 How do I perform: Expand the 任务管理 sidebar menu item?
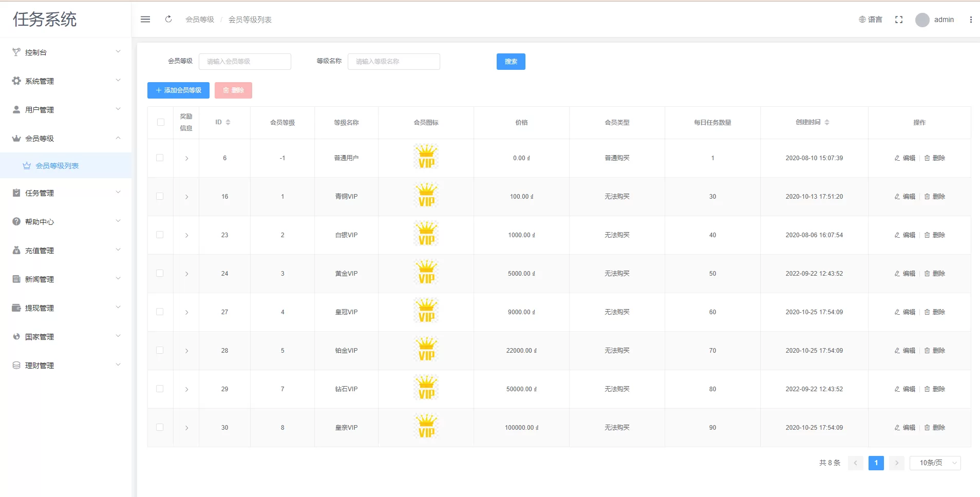click(x=66, y=193)
